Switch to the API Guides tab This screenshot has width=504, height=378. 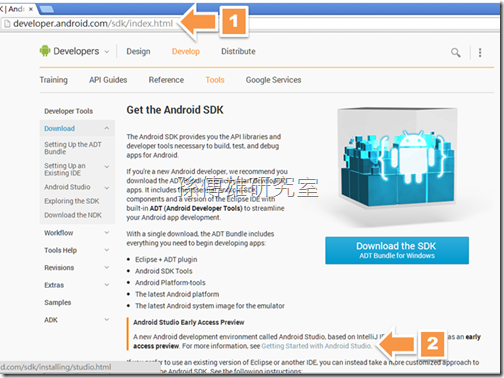[x=108, y=80]
